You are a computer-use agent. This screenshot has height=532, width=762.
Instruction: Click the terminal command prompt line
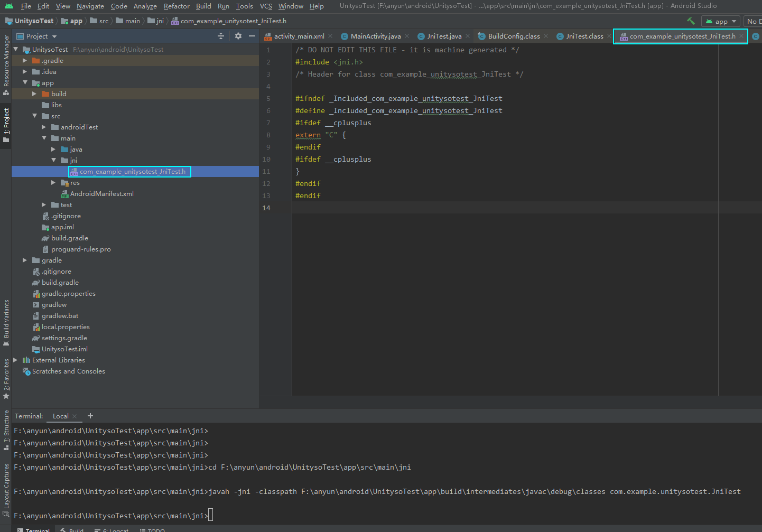[113, 516]
